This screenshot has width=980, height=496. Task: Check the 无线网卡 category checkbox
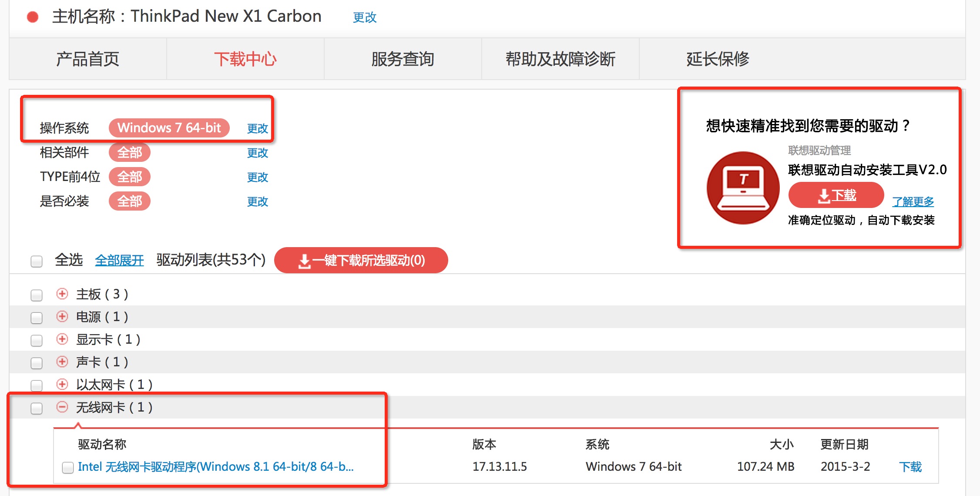37,409
